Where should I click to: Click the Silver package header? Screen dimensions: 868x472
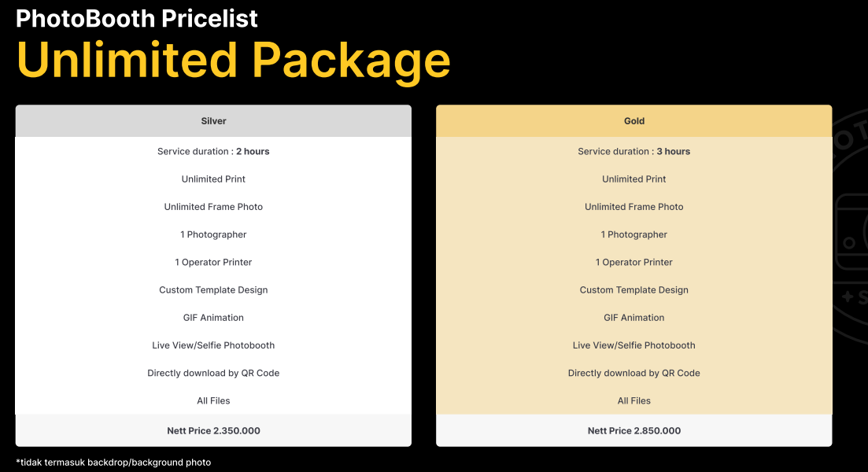coord(213,120)
